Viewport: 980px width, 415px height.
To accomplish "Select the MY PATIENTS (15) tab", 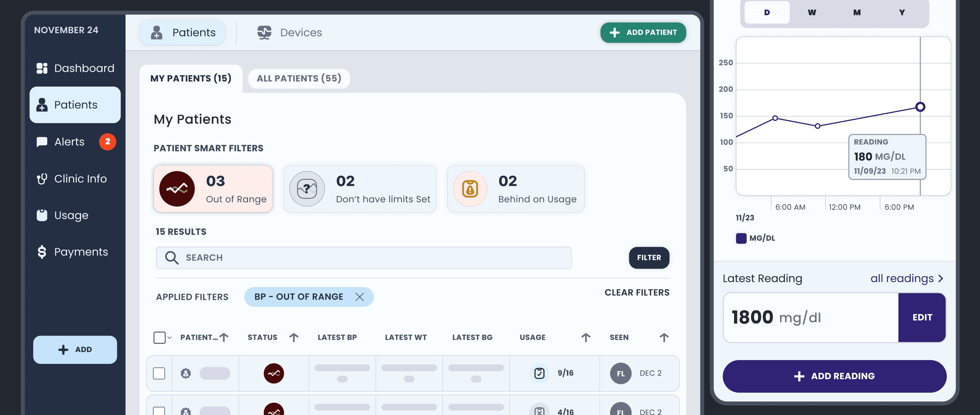I will coord(191,79).
